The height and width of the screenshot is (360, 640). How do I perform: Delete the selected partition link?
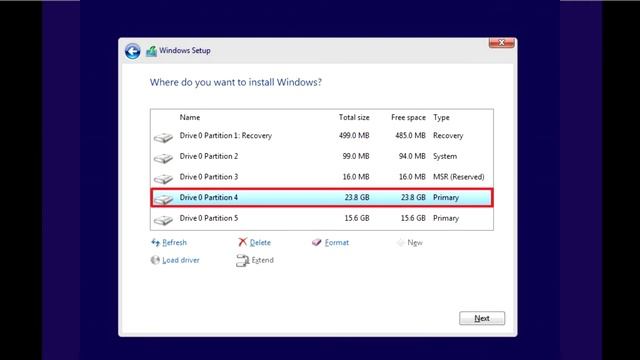click(x=260, y=242)
